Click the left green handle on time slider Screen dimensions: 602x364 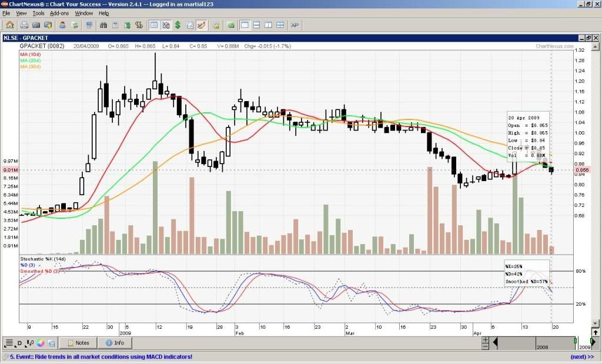576,341
